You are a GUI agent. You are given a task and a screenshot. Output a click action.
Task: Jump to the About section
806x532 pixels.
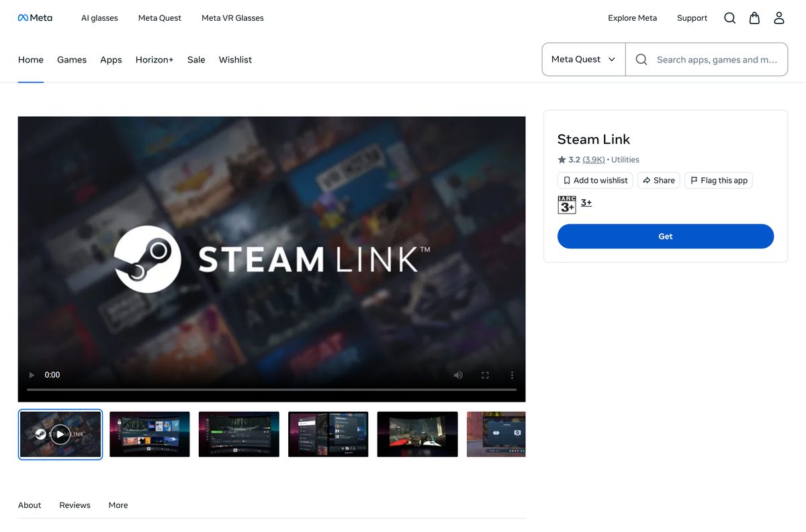(30, 505)
